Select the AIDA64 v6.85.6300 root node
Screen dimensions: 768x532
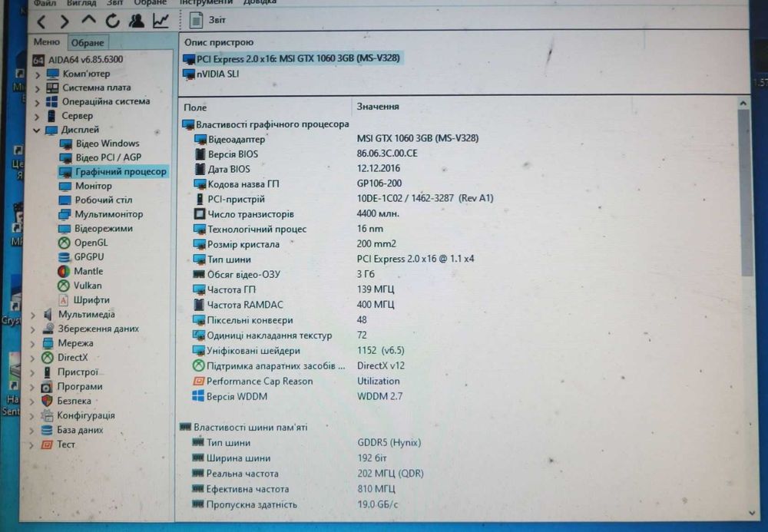click(78, 60)
